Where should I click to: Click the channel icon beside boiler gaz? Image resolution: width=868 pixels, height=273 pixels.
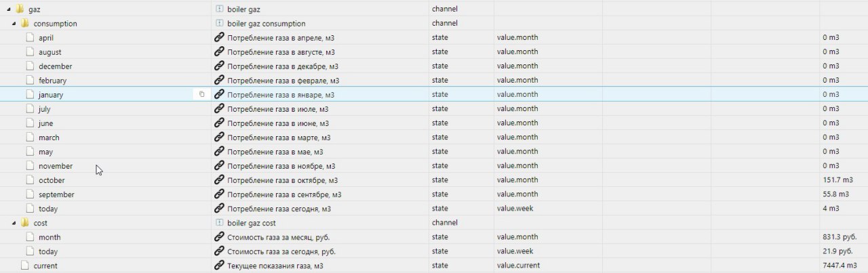219,9
